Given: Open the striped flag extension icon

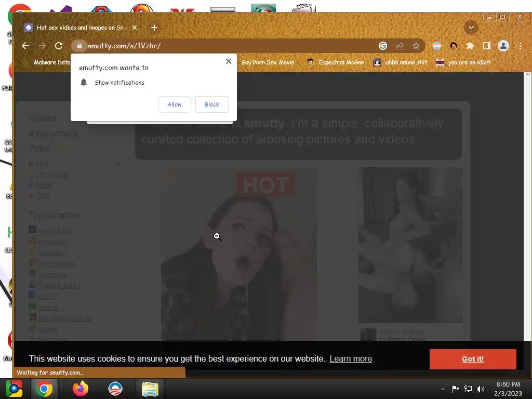Looking at the screenshot, I should (x=436, y=46).
